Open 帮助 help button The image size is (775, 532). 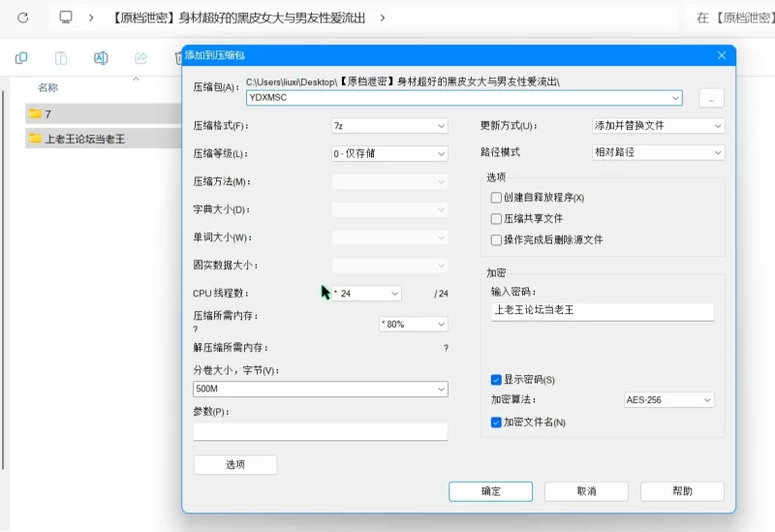tap(682, 491)
